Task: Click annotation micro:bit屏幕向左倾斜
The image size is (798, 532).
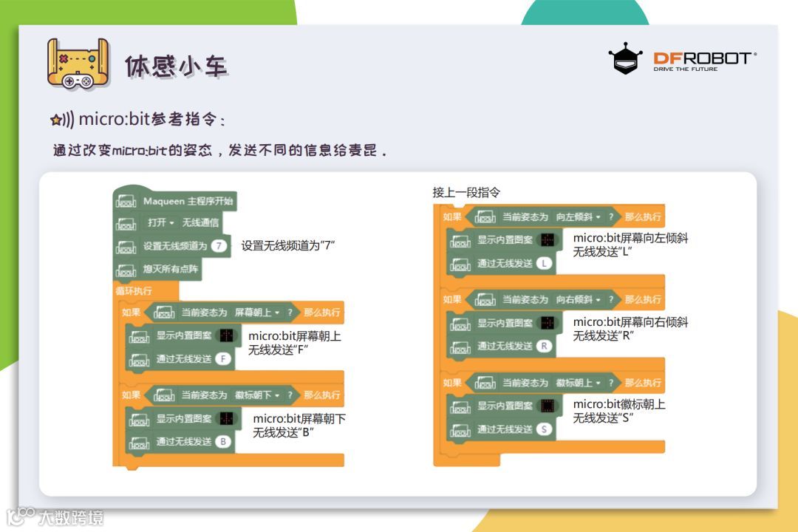Action: 630,238
